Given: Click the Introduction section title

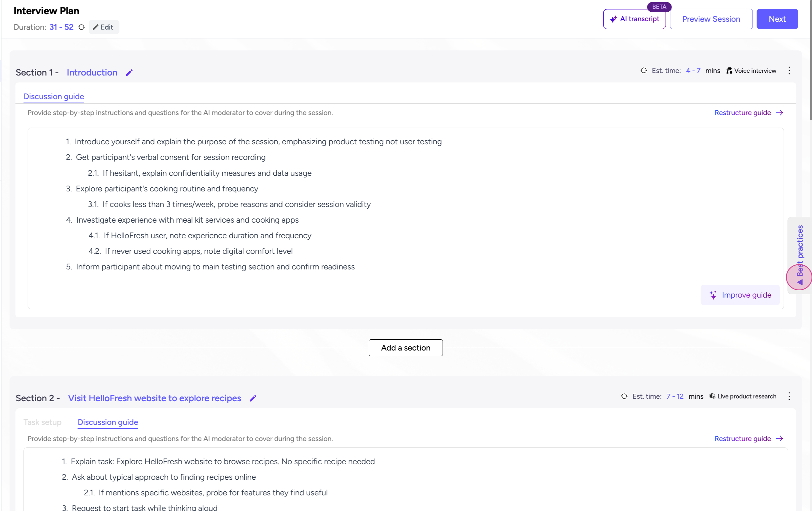Looking at the screenshot, I should pos(92,72).
